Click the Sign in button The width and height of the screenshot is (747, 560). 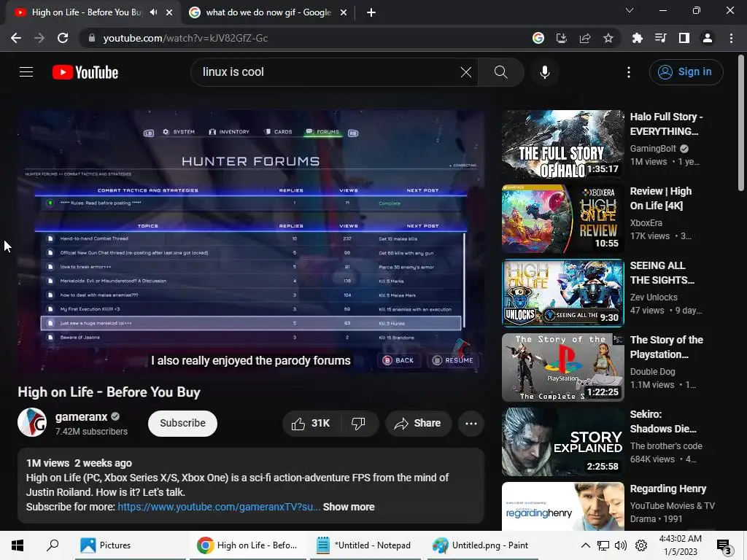[686, 72]
